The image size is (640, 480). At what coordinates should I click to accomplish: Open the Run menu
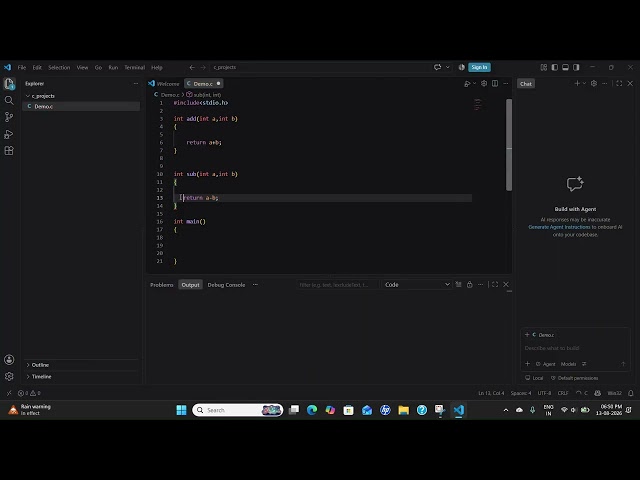click(113, 67)
